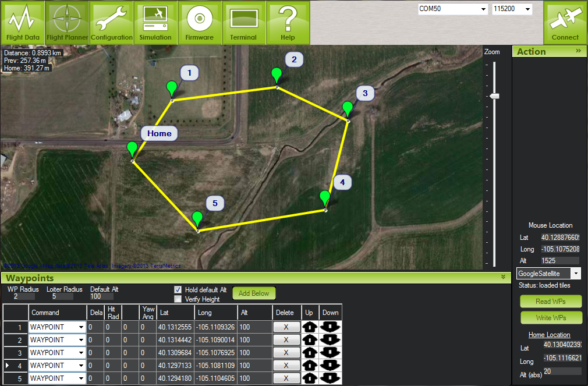Viewport: 588px width, 386px height.
Task: Move waypoint 4 up in list
Action: (309, 366)
